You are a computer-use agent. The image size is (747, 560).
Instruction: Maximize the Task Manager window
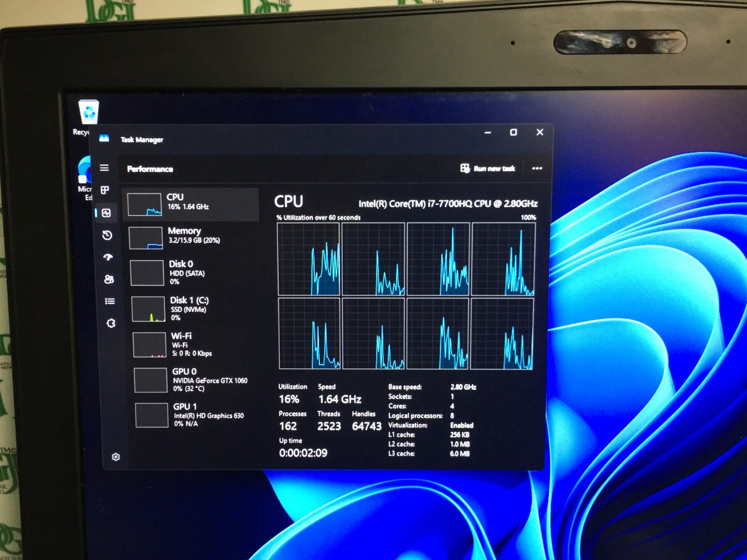[x=514, y=133]
